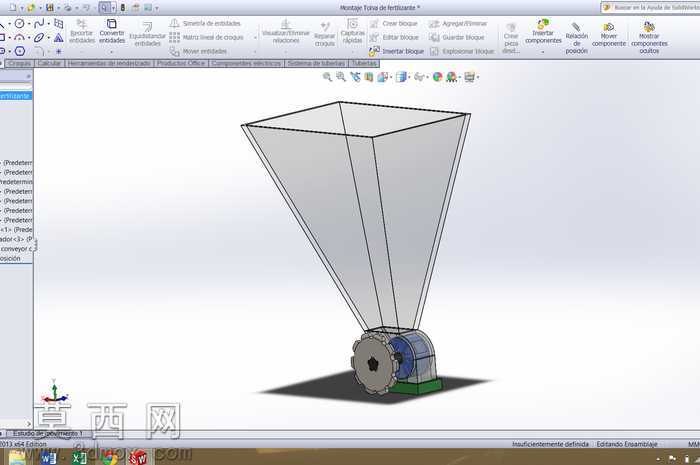Open dropdown arrow beside Circle tool
This screenshot has height=465, width=700.
pyautogui.click(x=29, y=24)
